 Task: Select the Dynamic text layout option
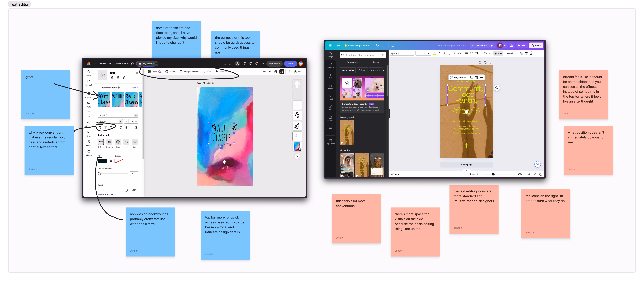(109, 143)
